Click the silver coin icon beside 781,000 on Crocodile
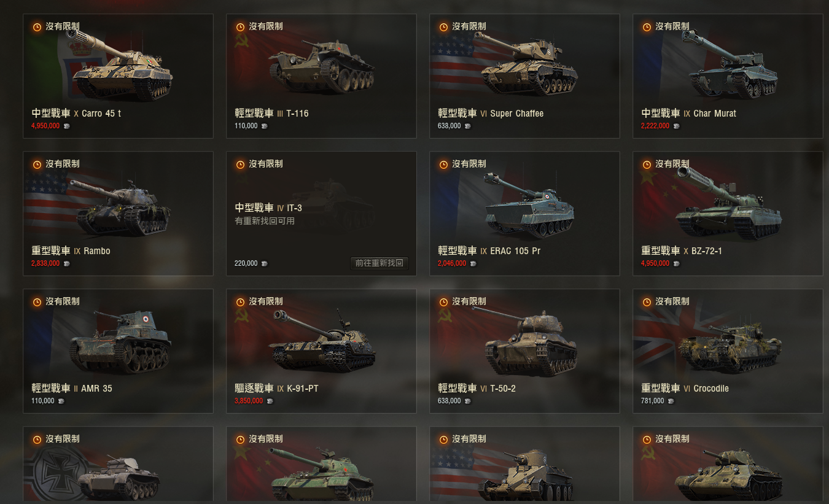Image resolution: width=829 pixels, height=504 pixels. click(671, 401)
